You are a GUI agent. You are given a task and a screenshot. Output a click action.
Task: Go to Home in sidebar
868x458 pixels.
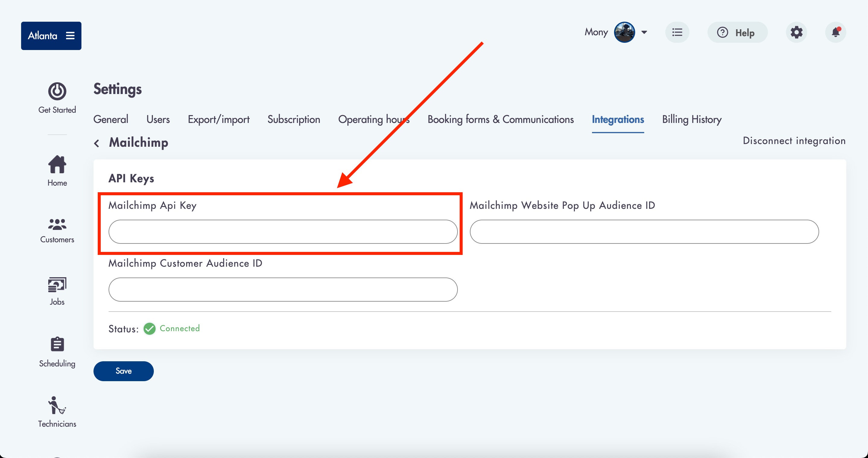click(57, 171)
